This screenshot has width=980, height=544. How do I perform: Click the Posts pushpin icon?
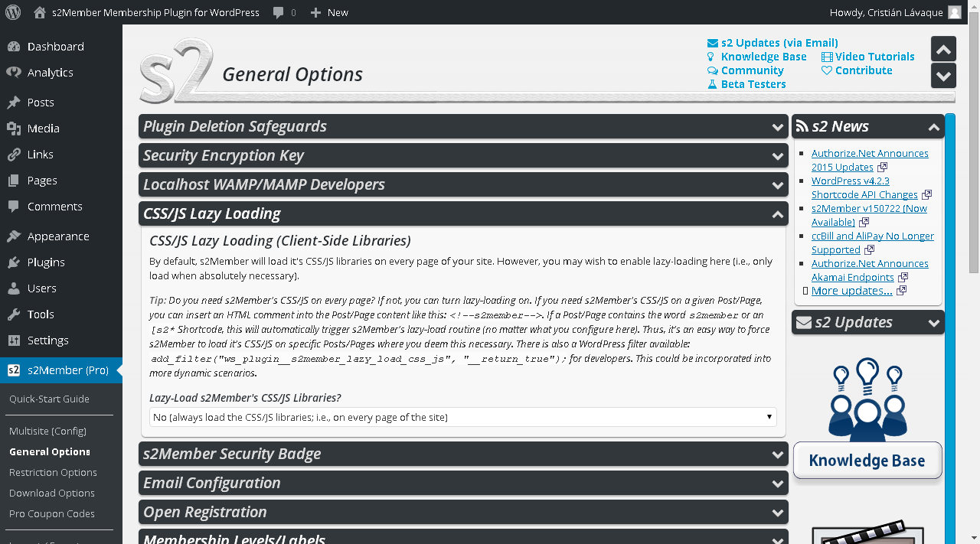[x=14, y=103]
